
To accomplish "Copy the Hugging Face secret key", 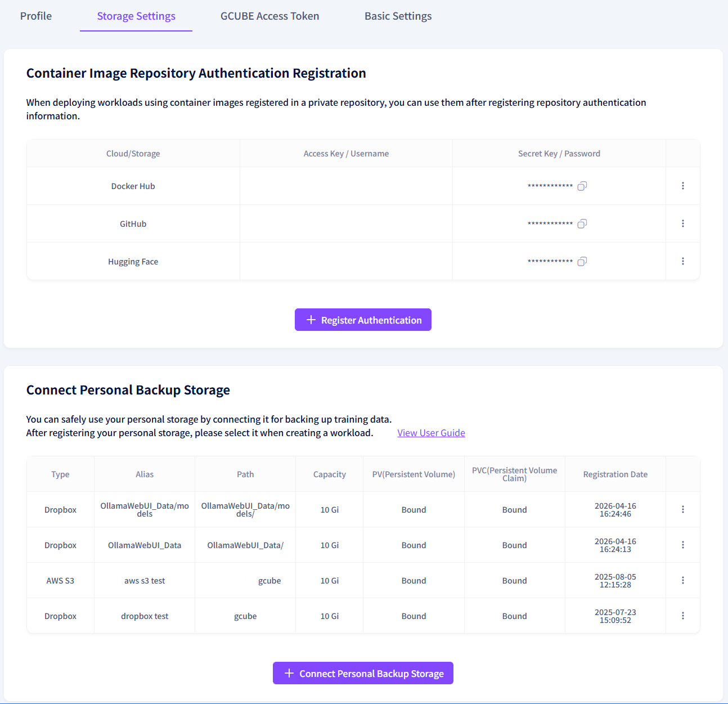I will tap(582, 262).
